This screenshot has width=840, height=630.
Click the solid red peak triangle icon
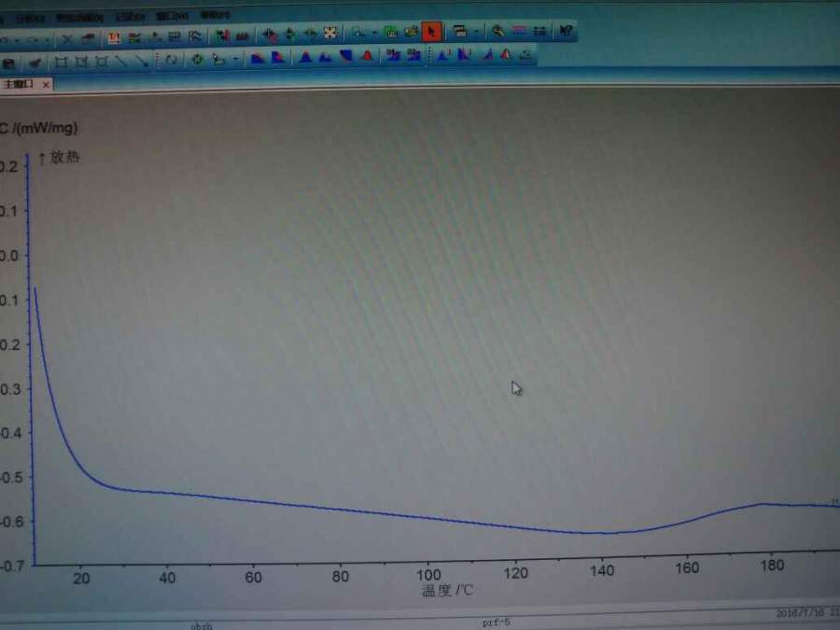368,55
